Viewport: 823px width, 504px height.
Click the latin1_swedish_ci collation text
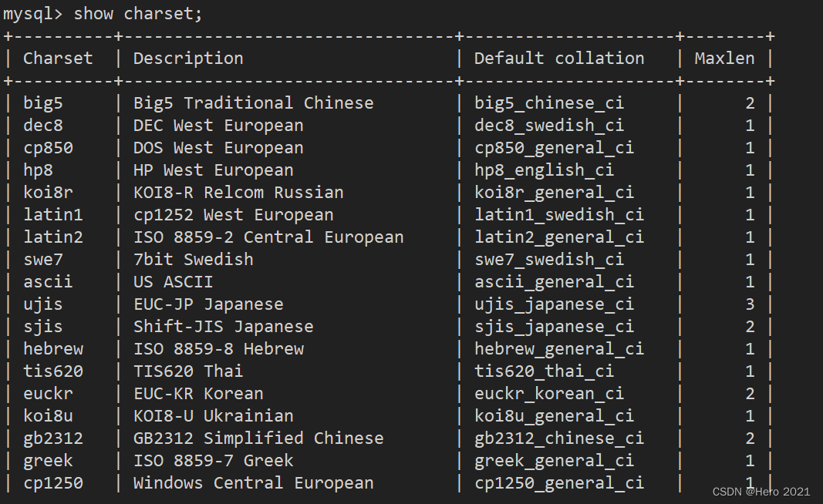(559, 215)
